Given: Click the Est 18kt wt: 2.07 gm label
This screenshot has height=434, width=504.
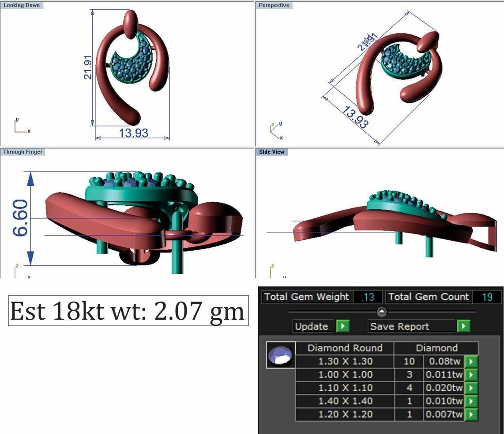Looking at the screenshot, I should [x=128, y=310].
